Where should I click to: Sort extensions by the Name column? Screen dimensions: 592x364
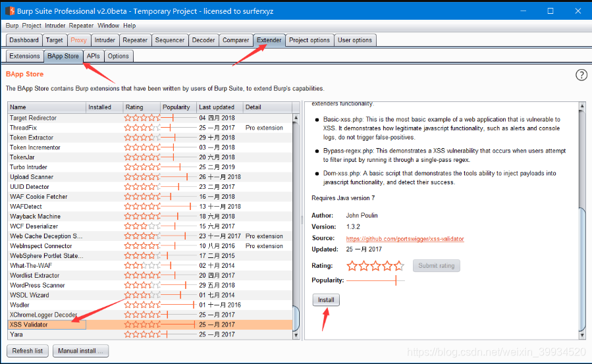pyautogui.click(x=47, y=107)
